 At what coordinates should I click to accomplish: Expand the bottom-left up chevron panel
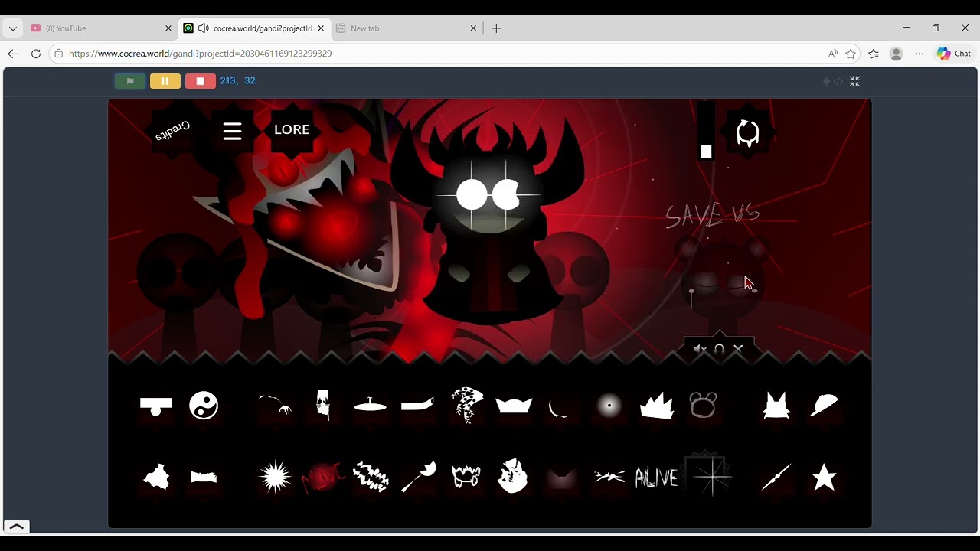(16, 527)
